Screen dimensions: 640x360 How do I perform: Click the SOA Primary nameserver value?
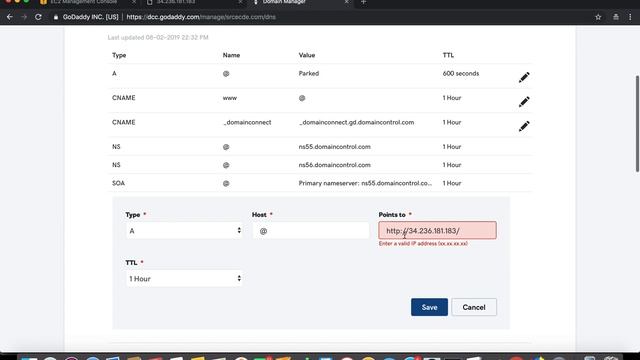(365, 183)
